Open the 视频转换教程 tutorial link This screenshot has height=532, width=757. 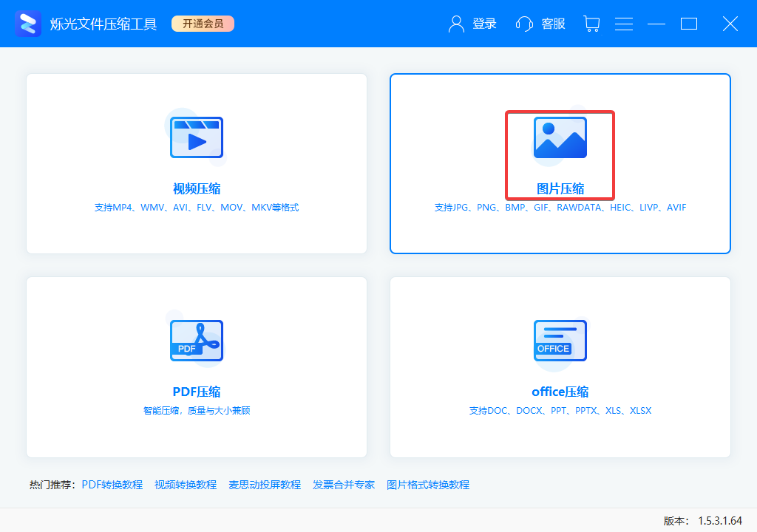click(x=185, y=484)
